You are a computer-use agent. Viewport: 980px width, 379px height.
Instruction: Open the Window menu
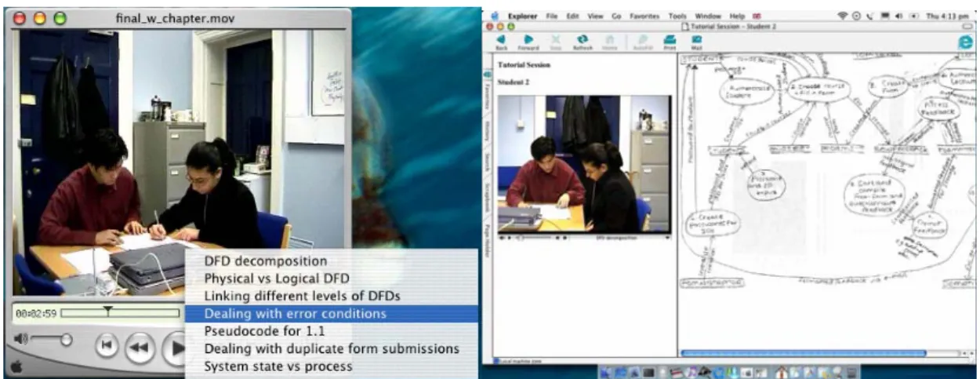tap(708, 16)
